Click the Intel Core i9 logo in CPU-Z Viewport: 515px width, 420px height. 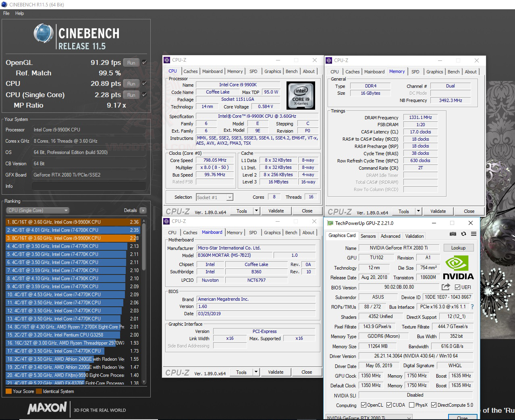(301, 96)
